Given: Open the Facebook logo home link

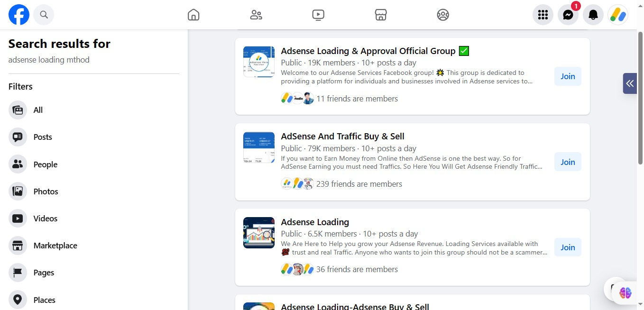Looking at the screenshot, I should click(x=19, y=15).
